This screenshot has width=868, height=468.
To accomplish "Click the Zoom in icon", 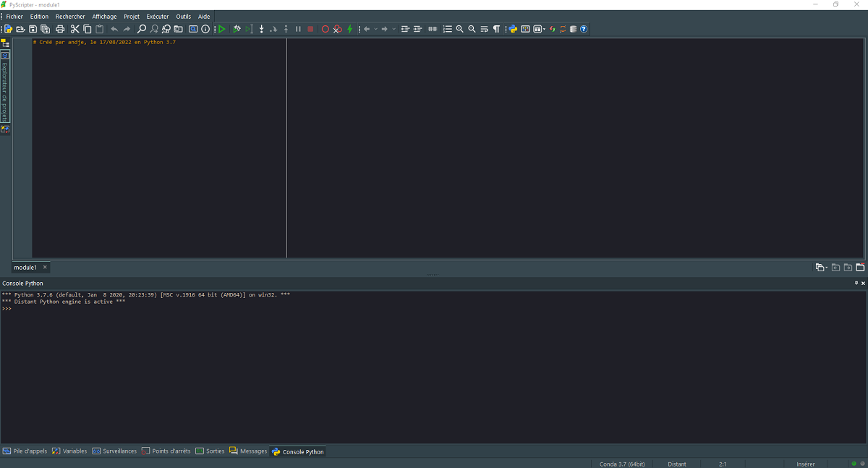I will pos(459,29).
